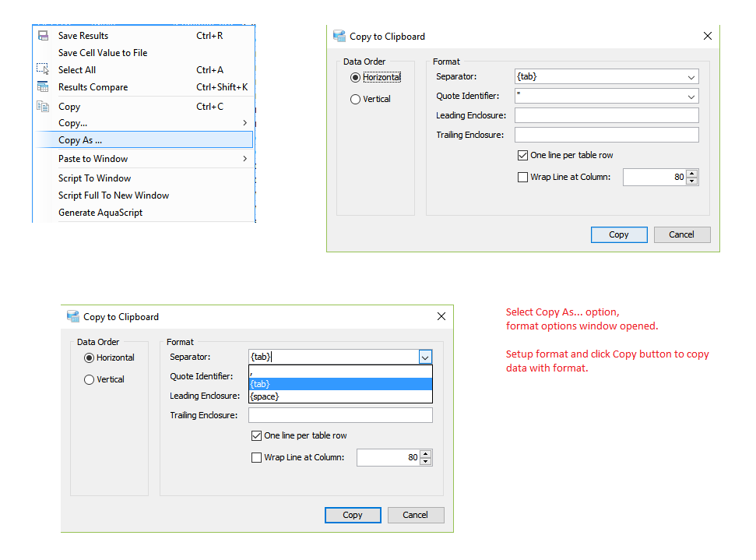Choose Results Compare from the context menu
Screen dimensions: 756x560
[x=144, y=87]
